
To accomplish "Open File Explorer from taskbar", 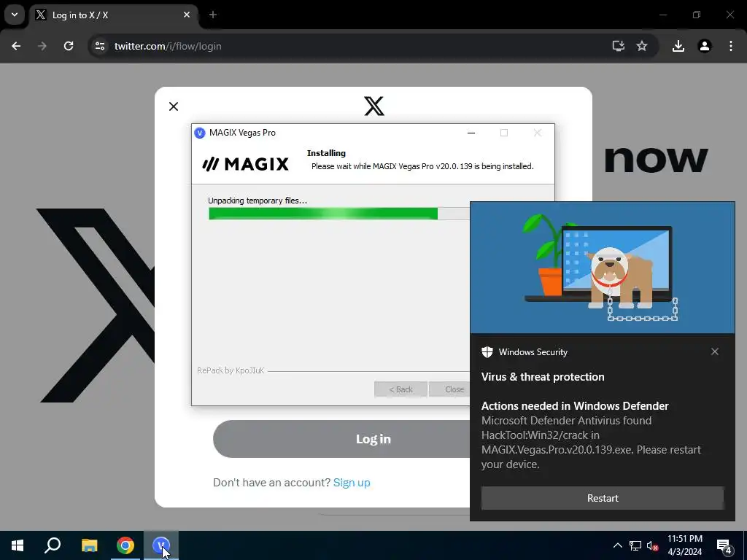I will pyautogui.click(x=89, y=545).
